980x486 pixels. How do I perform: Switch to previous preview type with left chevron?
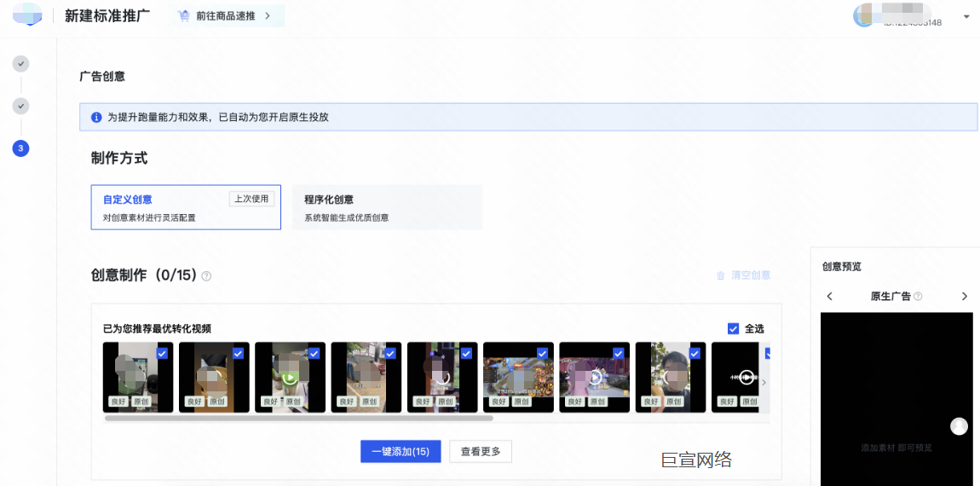829,297
